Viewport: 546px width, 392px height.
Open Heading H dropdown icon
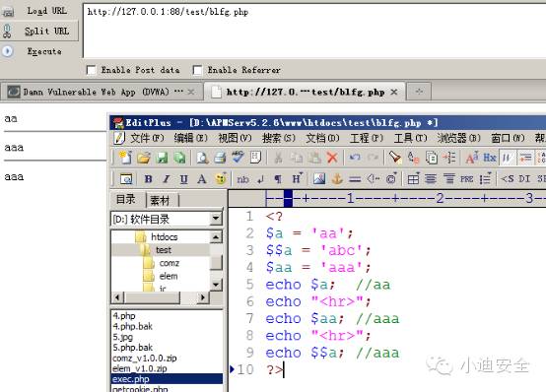tap(297, 178)
